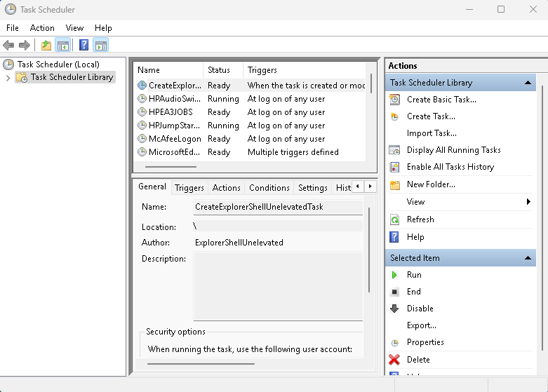Click the blue Help toolbar icon
Viewport: 548px width, 392px height.
click(84, 45)
